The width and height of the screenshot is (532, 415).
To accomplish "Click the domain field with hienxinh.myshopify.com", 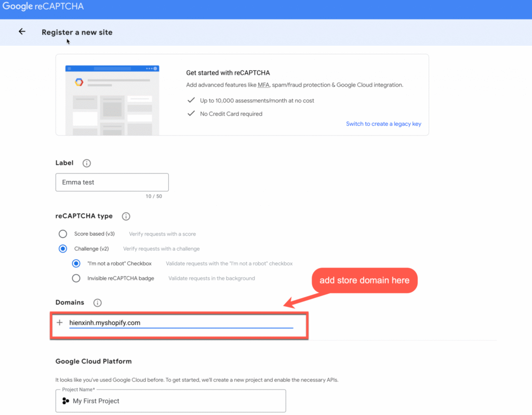I will pos(181,323).
